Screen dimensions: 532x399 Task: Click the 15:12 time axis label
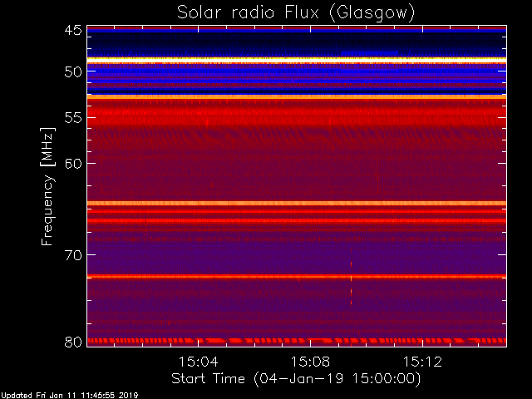tap(422, 362)
